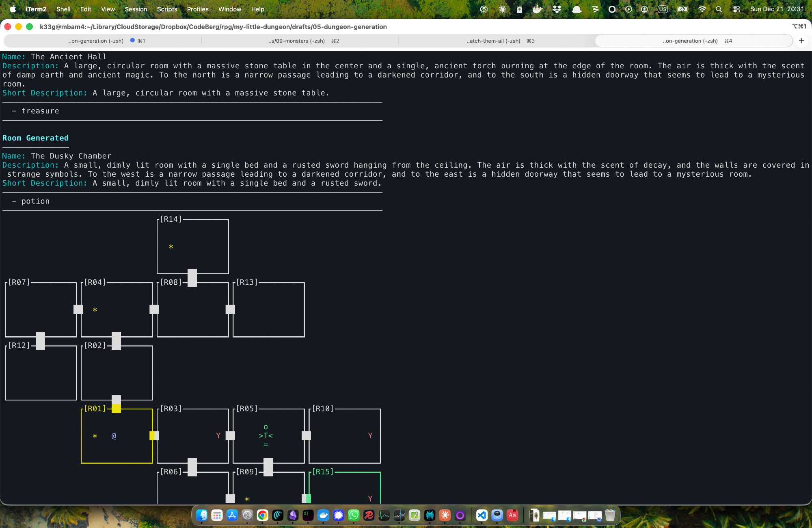This screenshot has height=528, width=812.
Task: Open the US input source menu
Action: (663, 9)
